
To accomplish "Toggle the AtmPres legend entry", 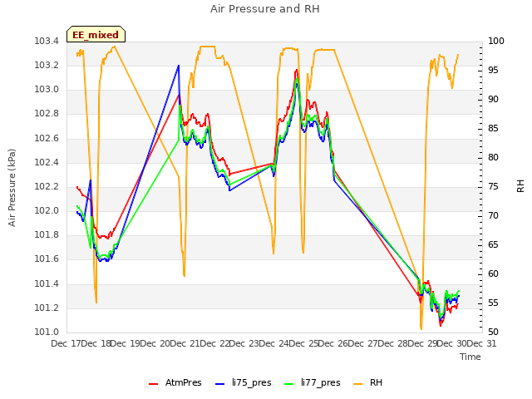I will (175, 382).
